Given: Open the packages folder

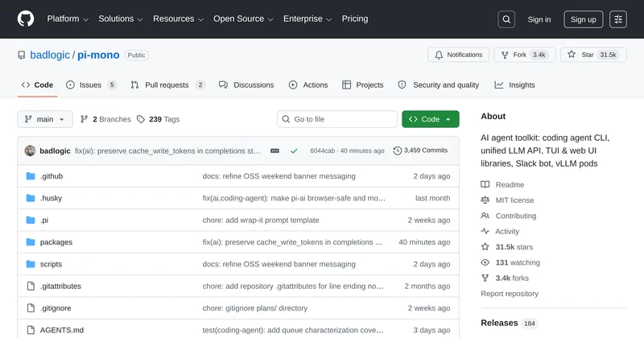Looking at the screenshot, I should (x=56, y=241).
